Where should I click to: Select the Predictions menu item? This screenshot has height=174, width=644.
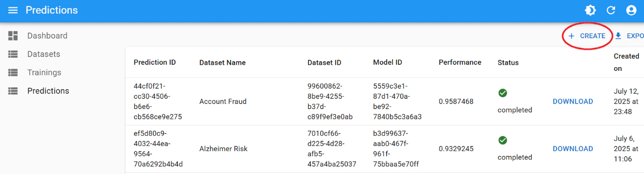point(48,91)
